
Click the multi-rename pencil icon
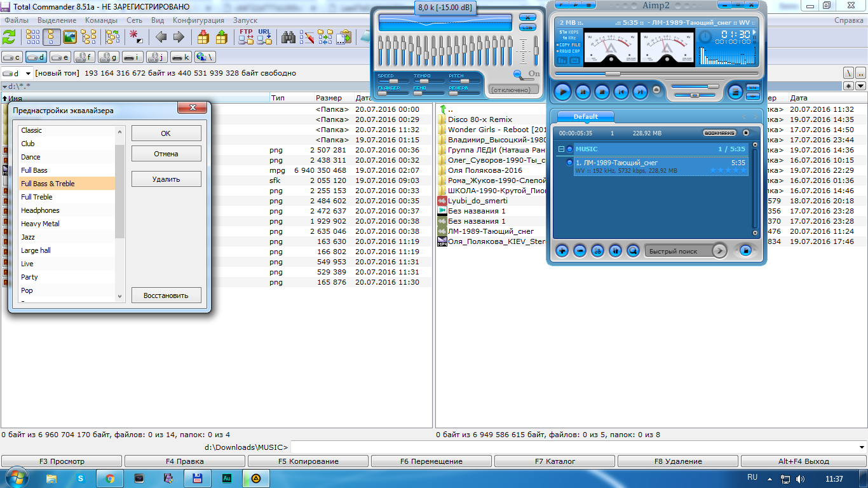pyautogui.click(x=307, y=37)
